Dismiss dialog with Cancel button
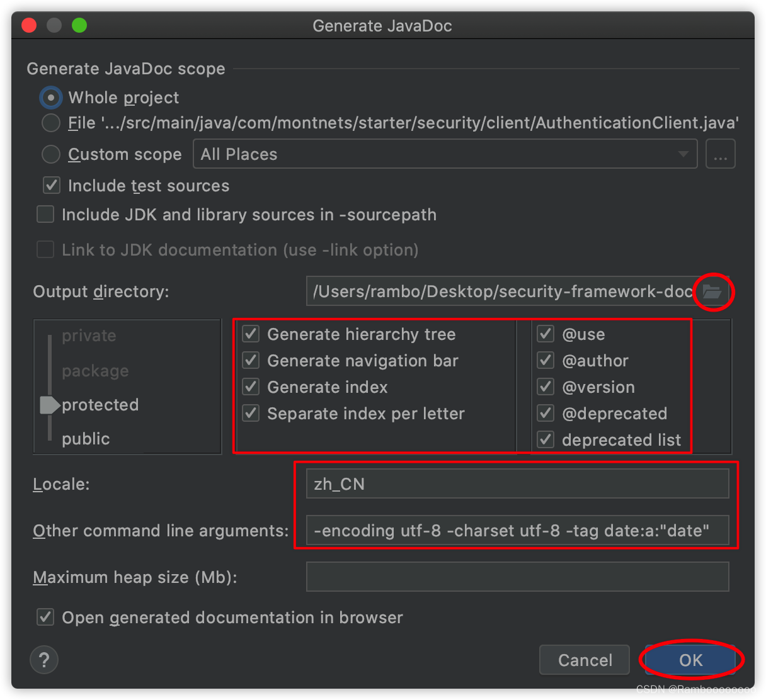The image size is (766, 700). coord(585,660)
